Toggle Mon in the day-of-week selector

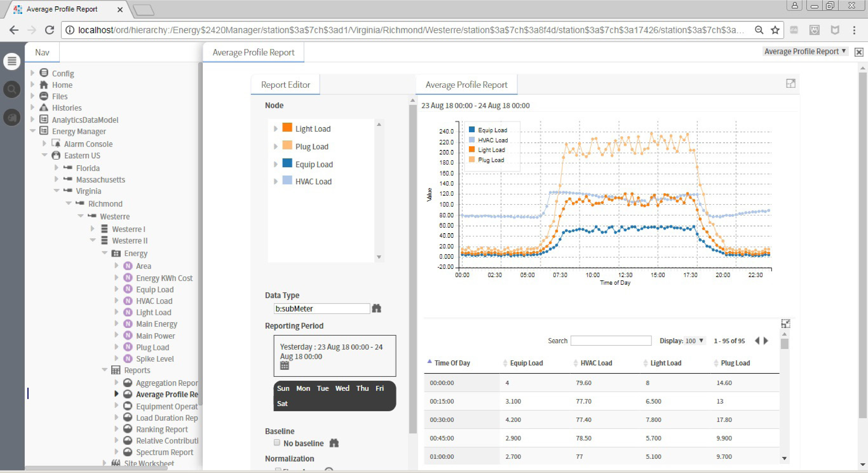coord(303,388)
